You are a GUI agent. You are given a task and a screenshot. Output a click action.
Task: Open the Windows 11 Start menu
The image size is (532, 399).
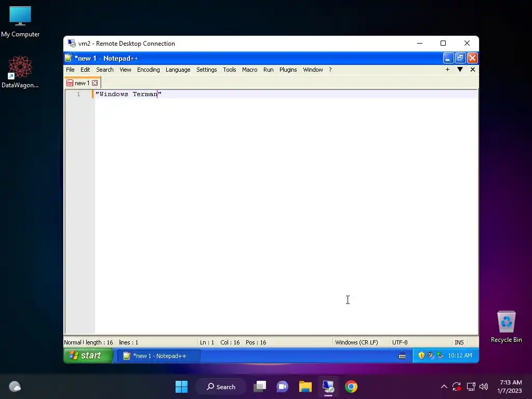(181, 387)
